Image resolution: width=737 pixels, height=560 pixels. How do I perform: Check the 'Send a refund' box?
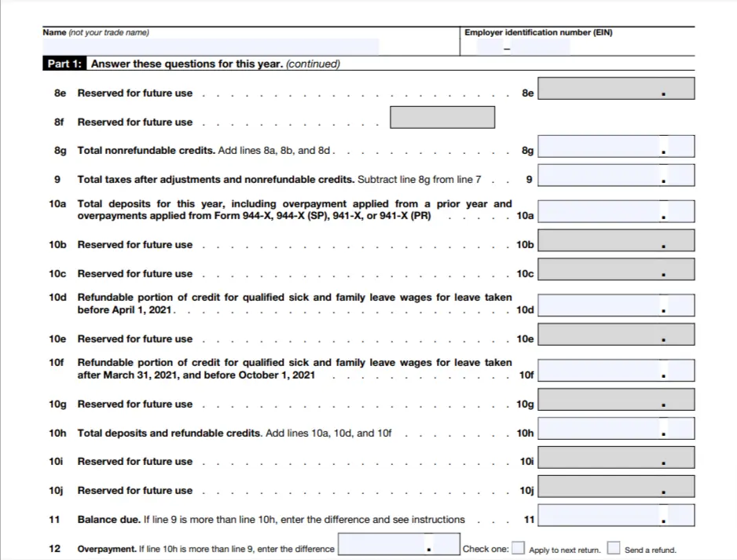tap(614, 547)
